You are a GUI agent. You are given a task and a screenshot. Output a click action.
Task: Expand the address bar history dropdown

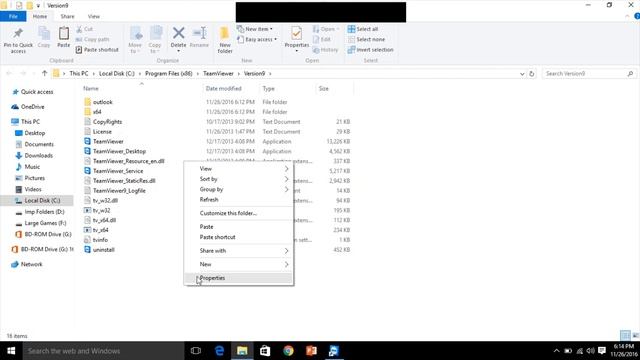[522, 74]
